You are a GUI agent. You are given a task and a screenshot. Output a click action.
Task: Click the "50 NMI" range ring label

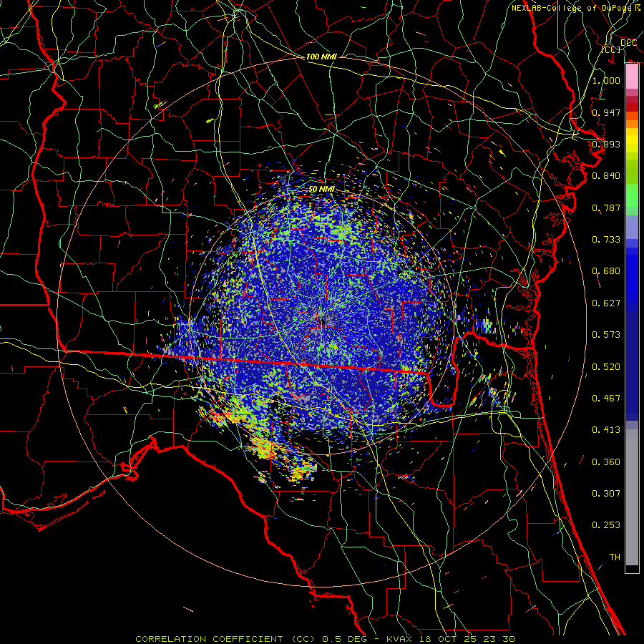tap(321, 189)
